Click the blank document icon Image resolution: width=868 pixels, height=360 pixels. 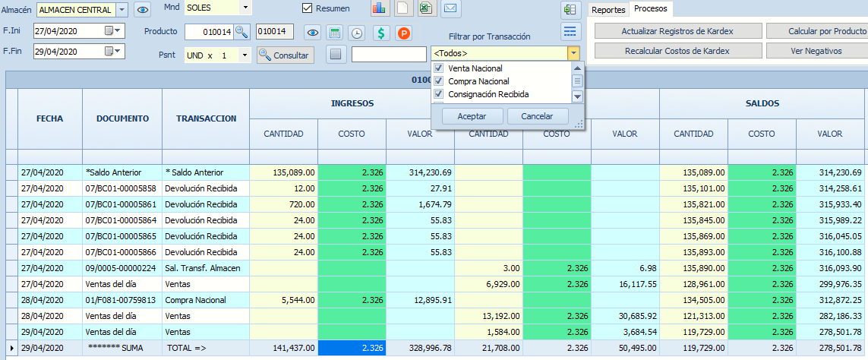click(403, 9)
